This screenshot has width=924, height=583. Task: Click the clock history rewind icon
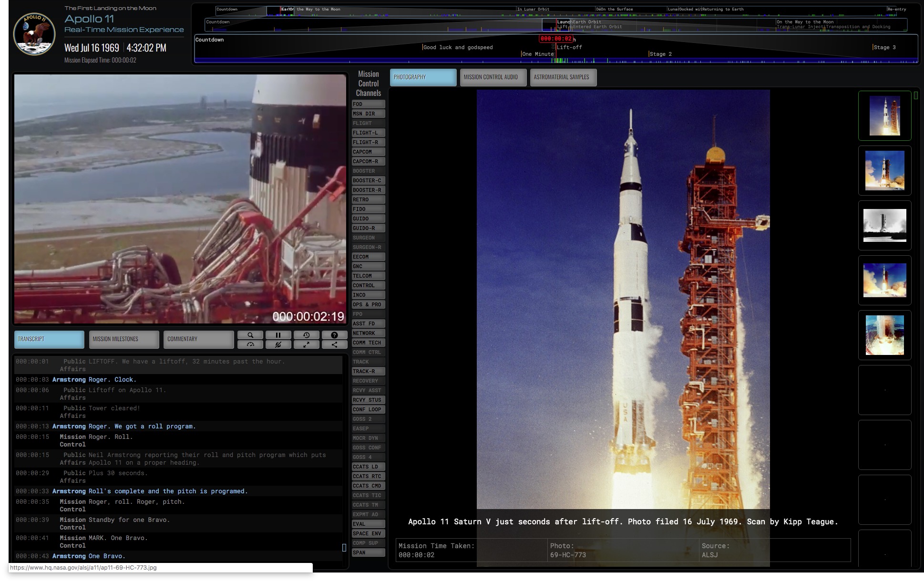tap(306, 335)
